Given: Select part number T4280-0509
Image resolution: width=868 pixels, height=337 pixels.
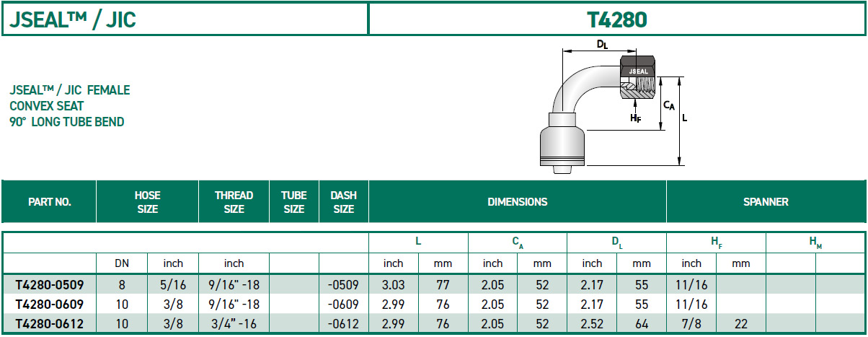Looking at the screenshot, I should pyautogui.click(x=49, y=284).
